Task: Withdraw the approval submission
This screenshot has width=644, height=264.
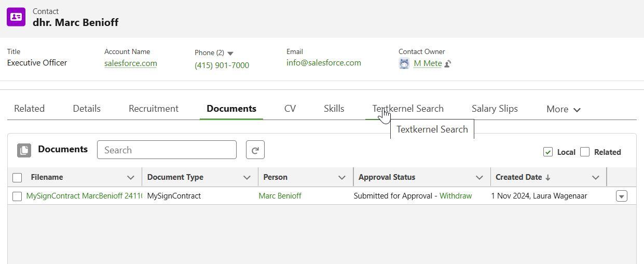Action: 456,196
